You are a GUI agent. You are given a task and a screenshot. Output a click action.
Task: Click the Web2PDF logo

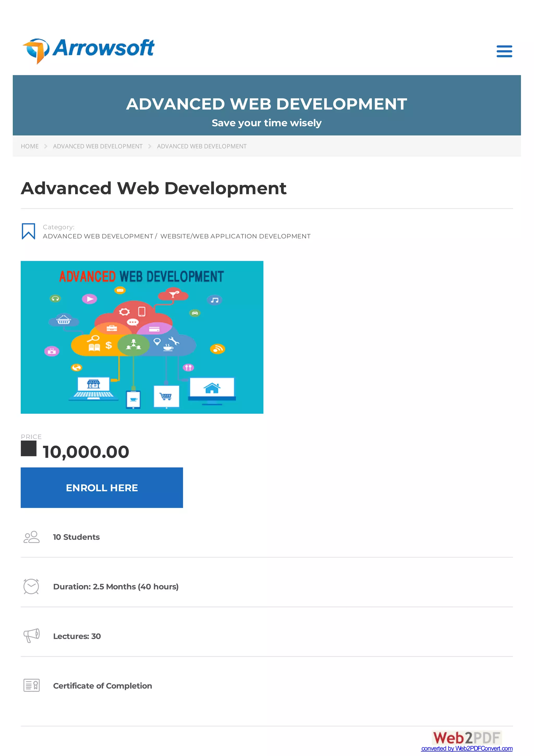(x=467, y=738)
